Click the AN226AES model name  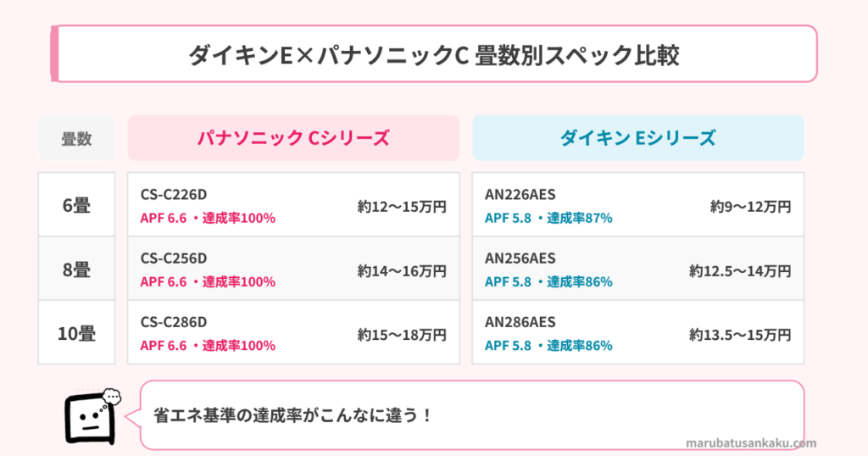[x=520, y=195]
